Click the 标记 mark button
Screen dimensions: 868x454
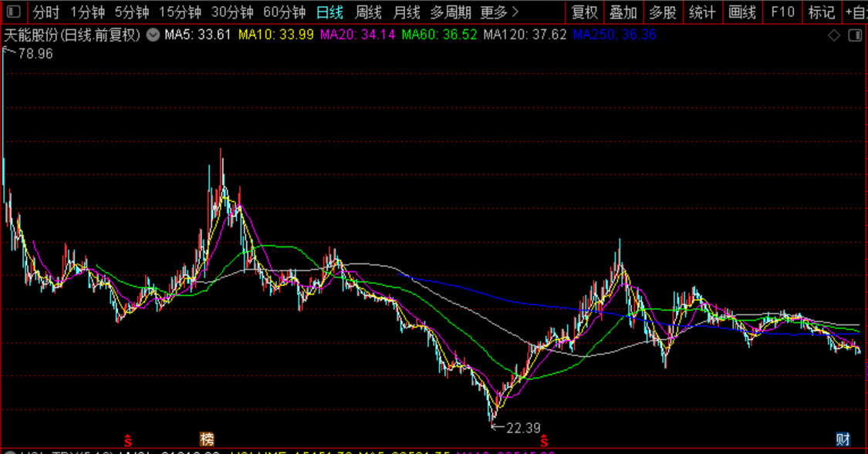821,12
